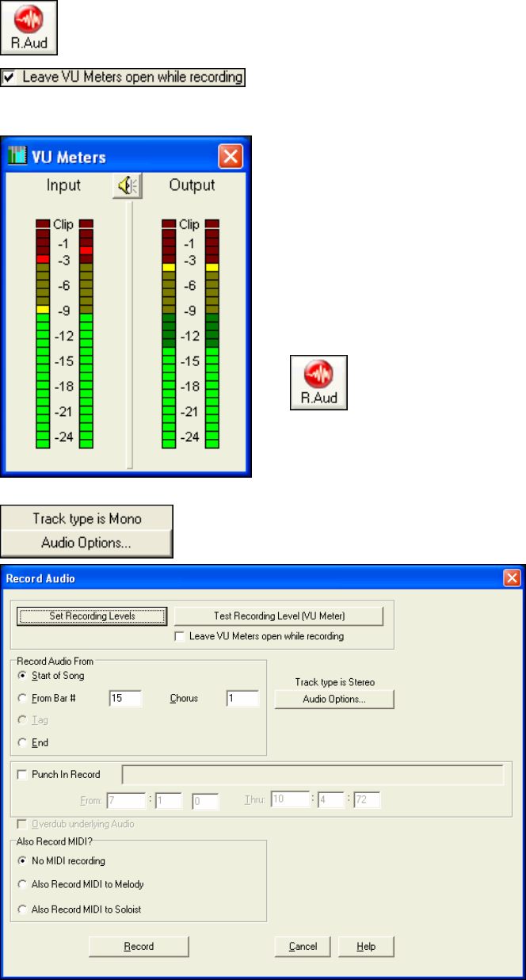The image size is (526, 980).
Task: Cancel the Record Audio dialog
Action: [303, 946]
